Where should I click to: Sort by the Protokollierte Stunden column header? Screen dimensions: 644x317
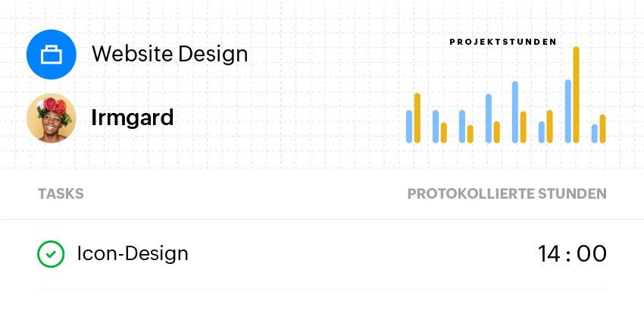(x=507, y=194)
